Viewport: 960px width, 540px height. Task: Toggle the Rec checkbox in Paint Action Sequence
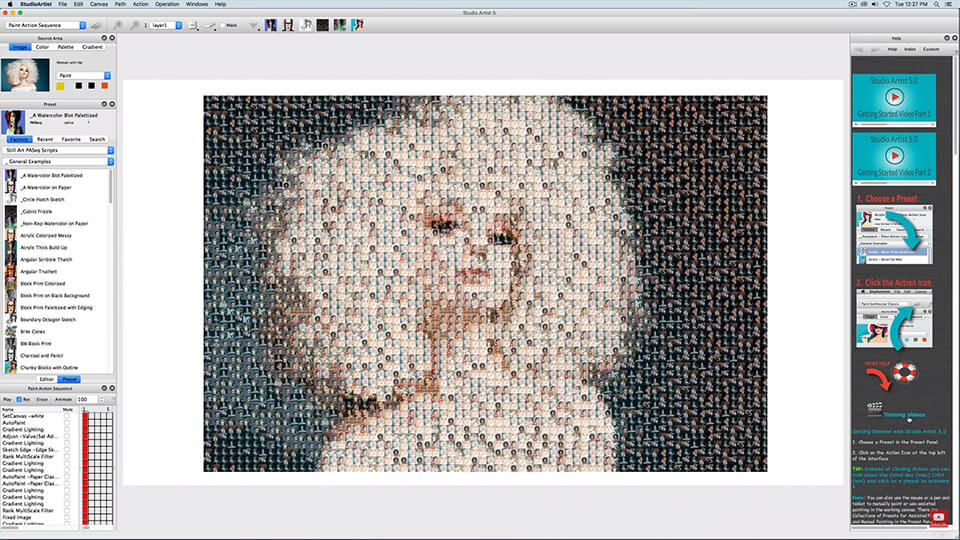(x=19, y=399)
